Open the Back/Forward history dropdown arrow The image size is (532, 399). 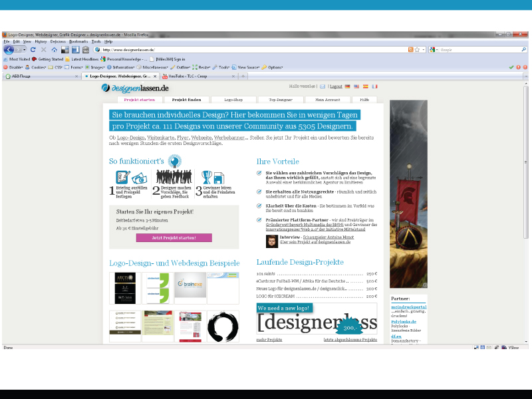pos(25,50)
